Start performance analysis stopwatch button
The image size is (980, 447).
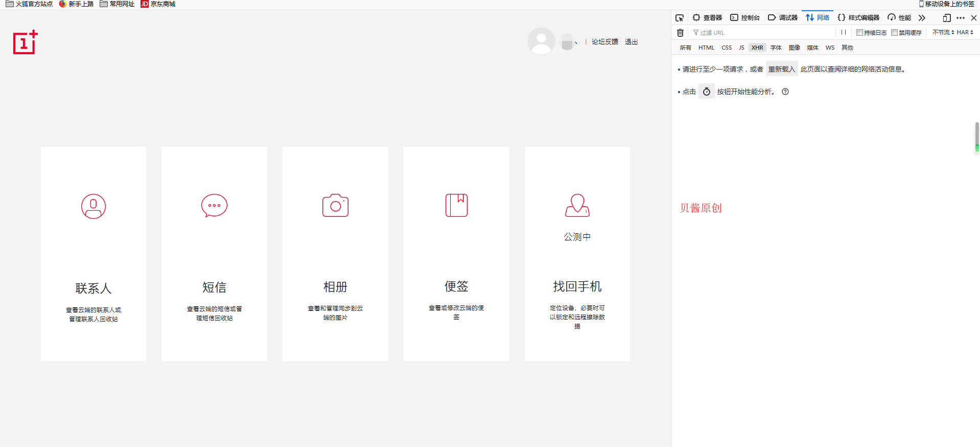coord(707,92)
